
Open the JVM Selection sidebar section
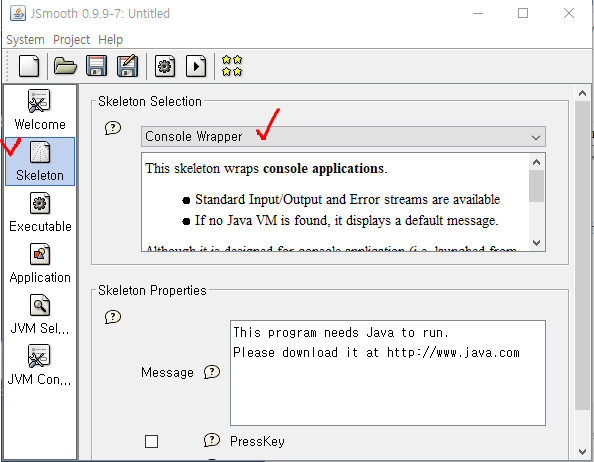pyautogui.click(x=40, y=315)
